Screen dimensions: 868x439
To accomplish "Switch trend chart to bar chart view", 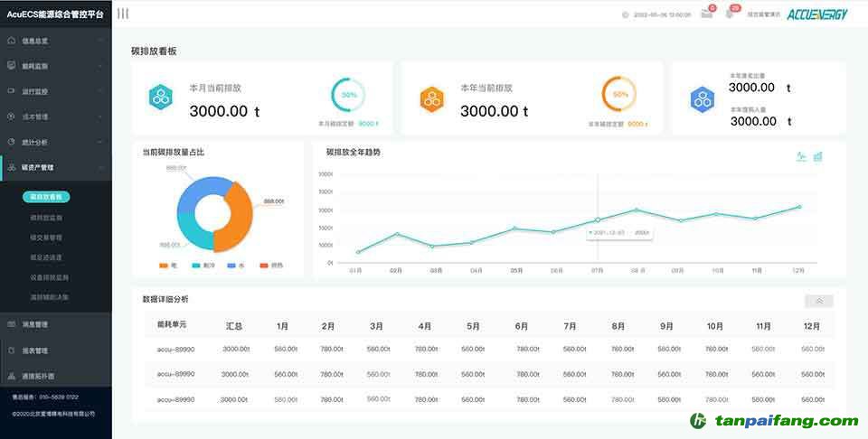I will coord(817,156).
